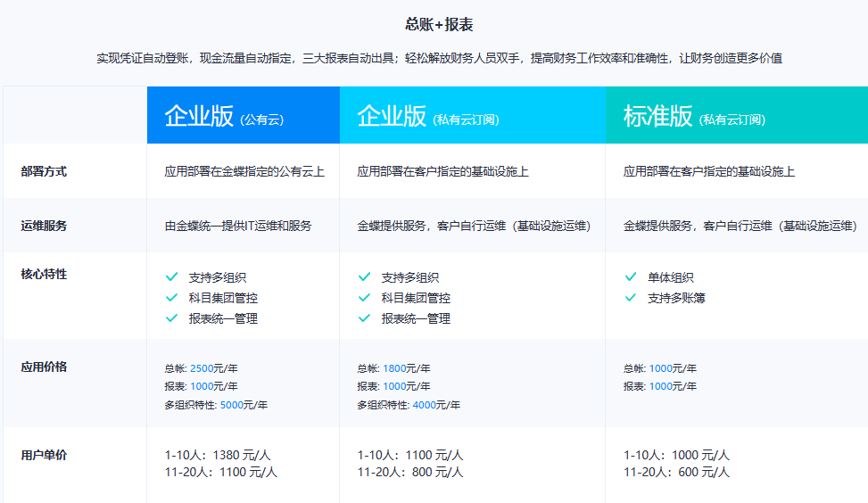This screenshot has width=868, height=503.
Task: Select the 企业版 (私有云订阅) column header
Action: click(x=472, y=115)
